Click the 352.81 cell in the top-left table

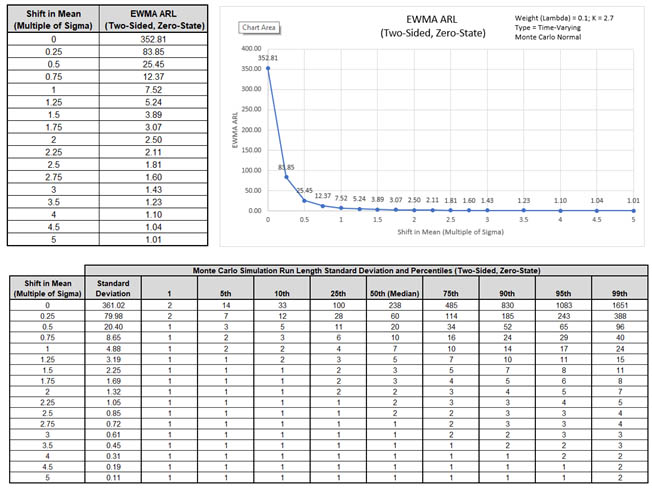(156, 40)
